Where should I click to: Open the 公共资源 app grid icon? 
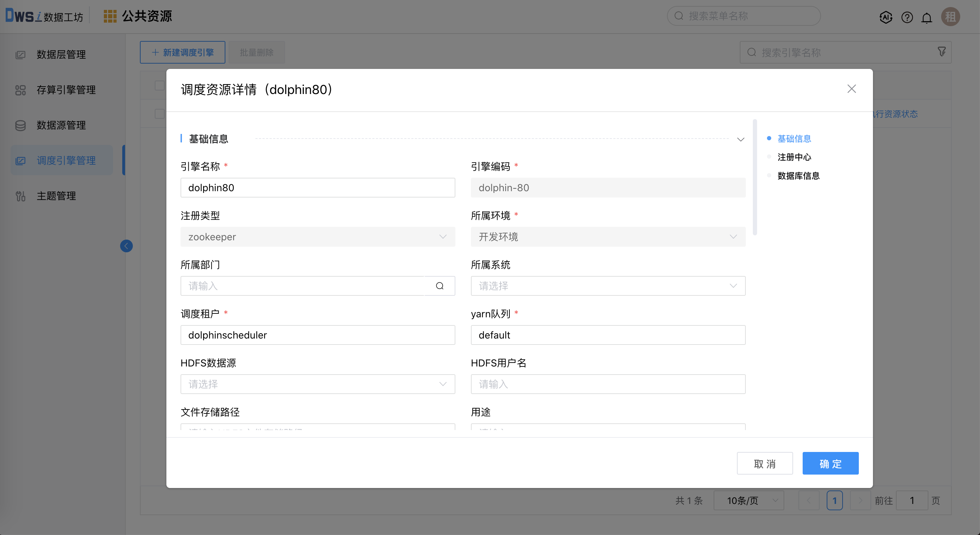click(x=110, y=16)
